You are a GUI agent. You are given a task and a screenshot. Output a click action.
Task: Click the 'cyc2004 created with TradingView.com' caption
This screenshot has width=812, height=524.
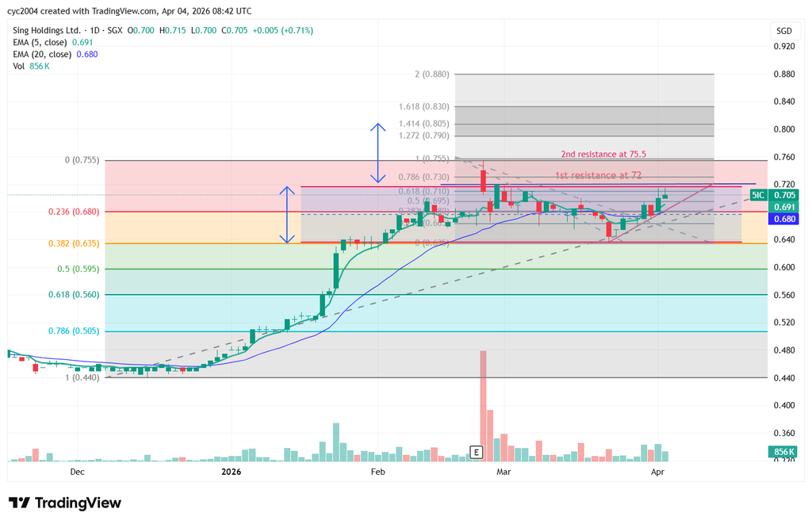point(82,11)
